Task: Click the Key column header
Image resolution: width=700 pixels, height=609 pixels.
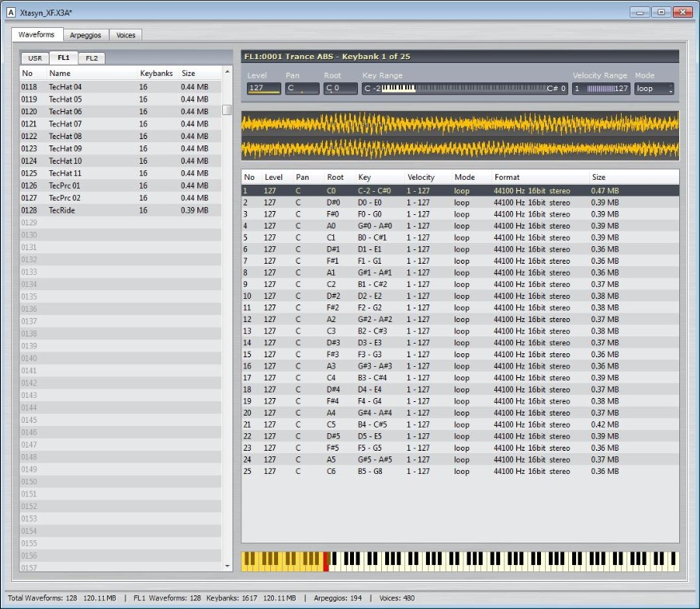Action: pyautogui.click(x=380, y=177)
